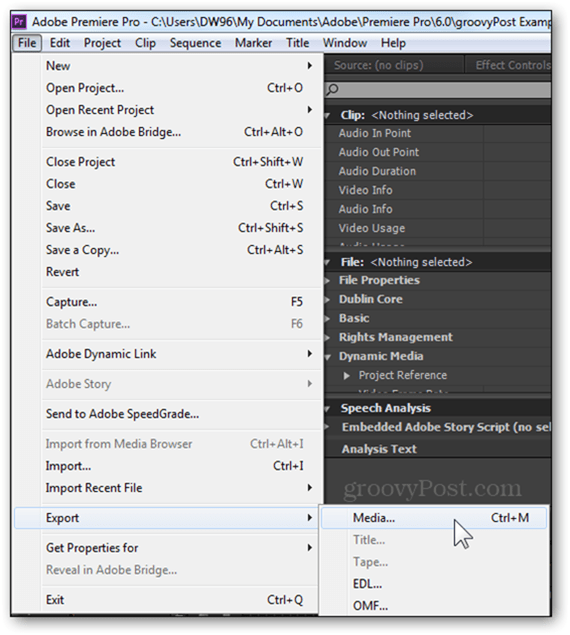Expand Basic metadata group

coord(327,318)
